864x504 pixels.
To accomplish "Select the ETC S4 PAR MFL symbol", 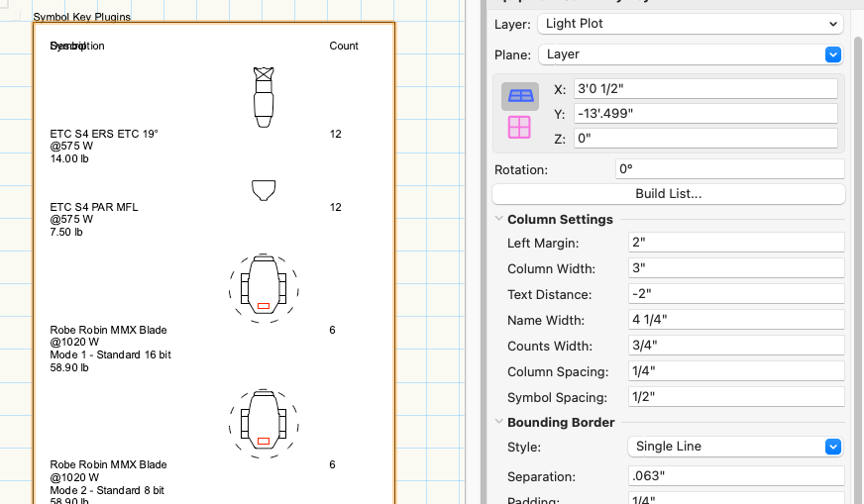I will click(x=264, y=190).
